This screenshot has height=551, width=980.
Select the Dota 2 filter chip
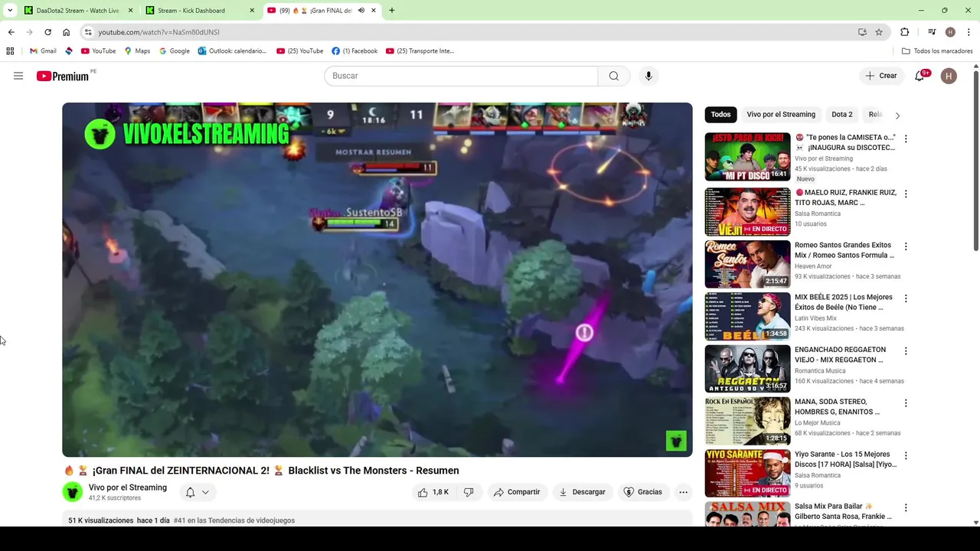(x=842, y=115)
